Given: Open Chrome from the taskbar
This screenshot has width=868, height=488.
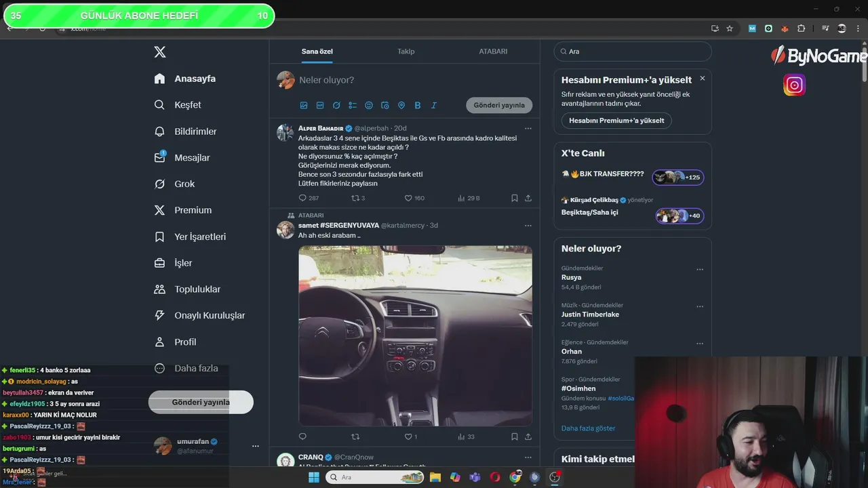Looking at the screenshot, I should [515, 477].
